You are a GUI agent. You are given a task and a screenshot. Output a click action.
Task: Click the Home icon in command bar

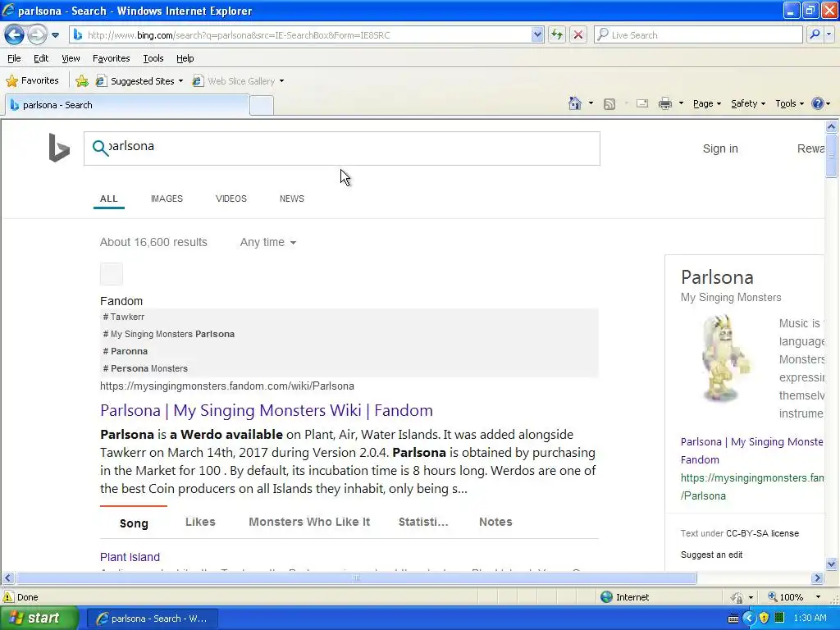coord(575,103)
